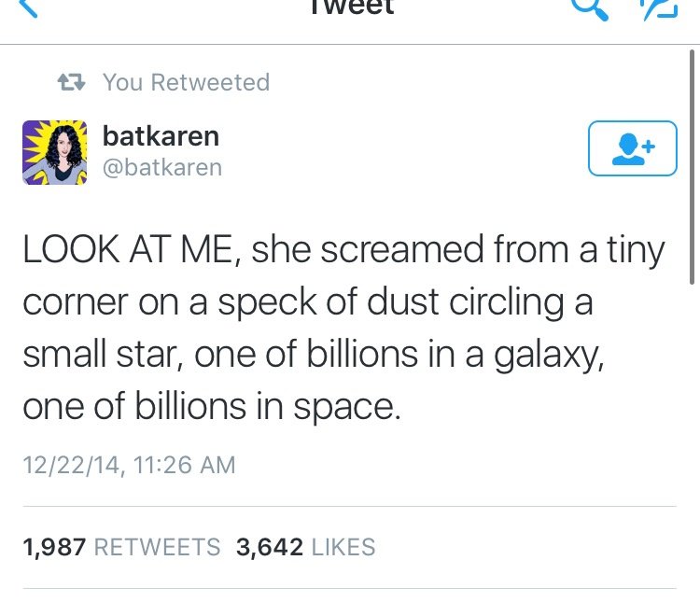Tap the "You Retweeted" label

click(x=186, y=82)
